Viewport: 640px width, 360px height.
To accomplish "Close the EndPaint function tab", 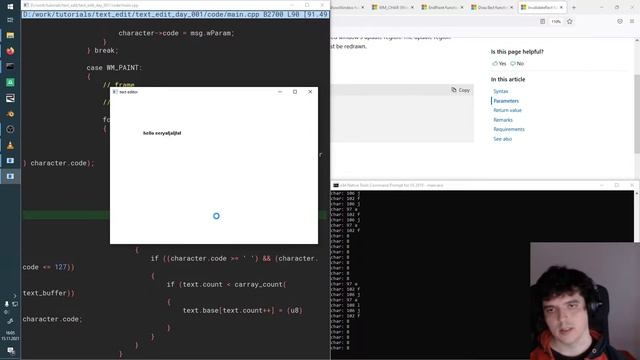I will [x=462, y=7].
